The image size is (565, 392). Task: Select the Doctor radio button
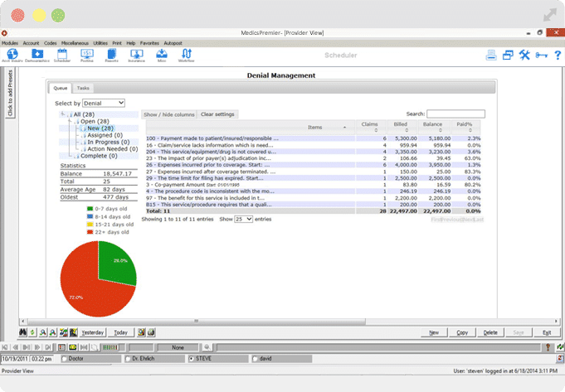tap(64, 359)
